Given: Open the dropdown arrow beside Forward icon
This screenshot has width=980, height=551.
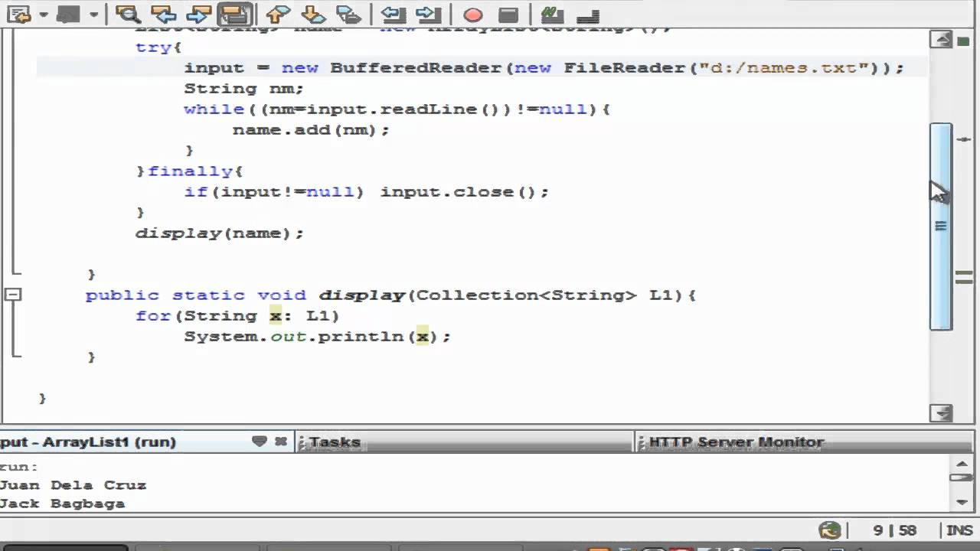Looking at the screenshot, I should pos(93,14).
